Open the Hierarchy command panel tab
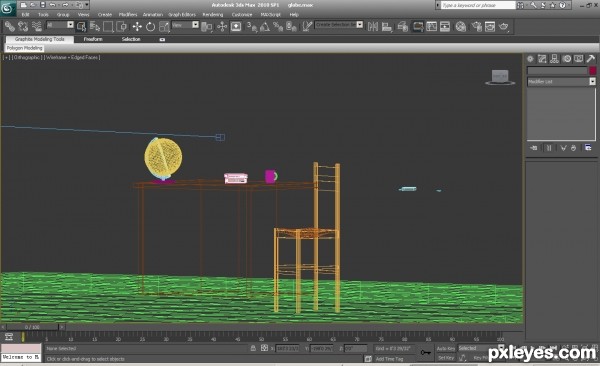This screenshot has height=366, width=600. tap(554, 59)
